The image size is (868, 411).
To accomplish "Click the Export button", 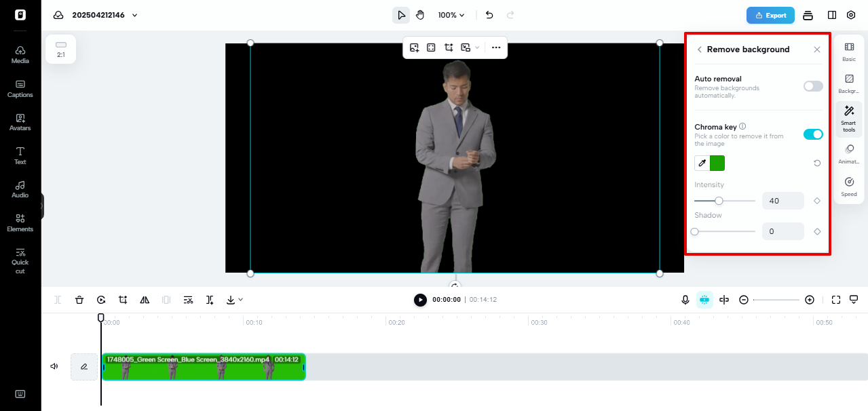I will [x=770, y=15].
